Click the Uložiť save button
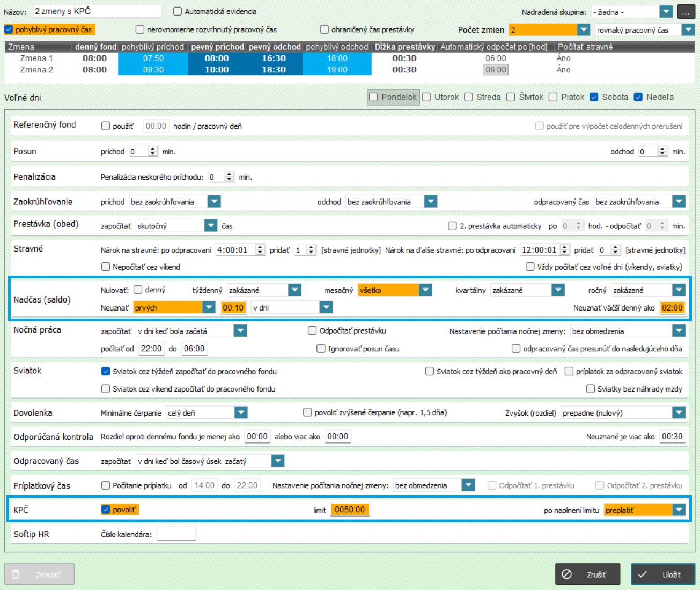The image size is (700, 590). point(663,574)
